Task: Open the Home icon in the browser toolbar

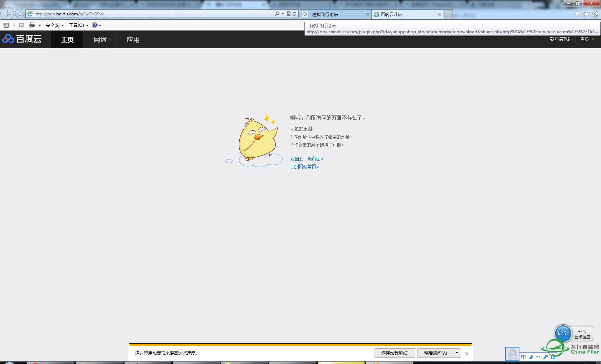Action: pyautogui.click(x=577, y=14)
